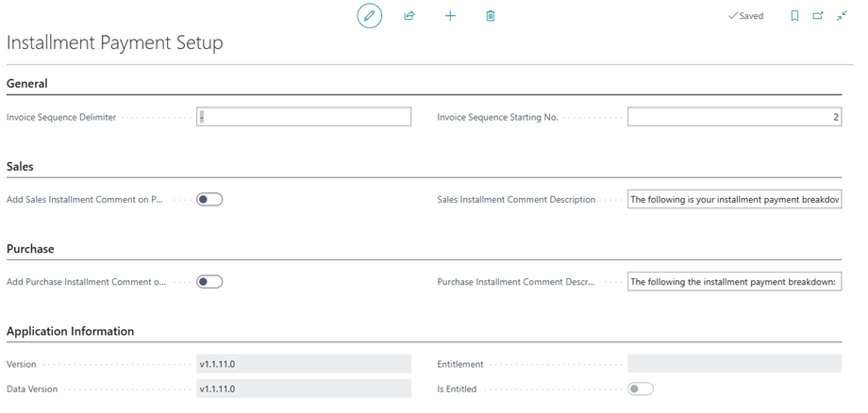Open page in new window icon
Image resolution: width=868 pixels, height=413 pixels.
818,16
